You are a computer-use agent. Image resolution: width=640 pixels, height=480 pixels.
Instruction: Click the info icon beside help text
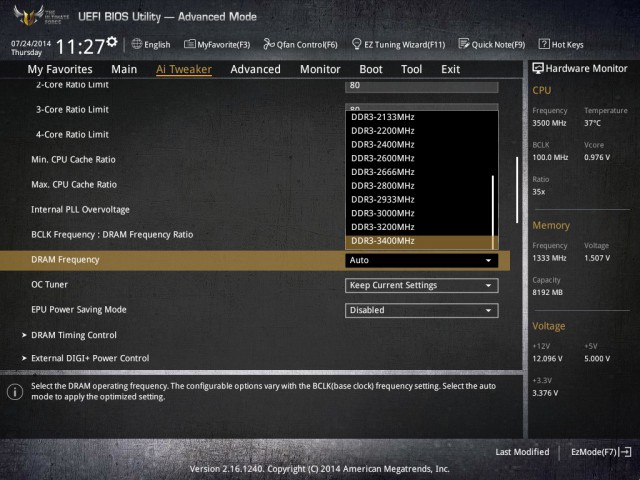click(15, 392)
